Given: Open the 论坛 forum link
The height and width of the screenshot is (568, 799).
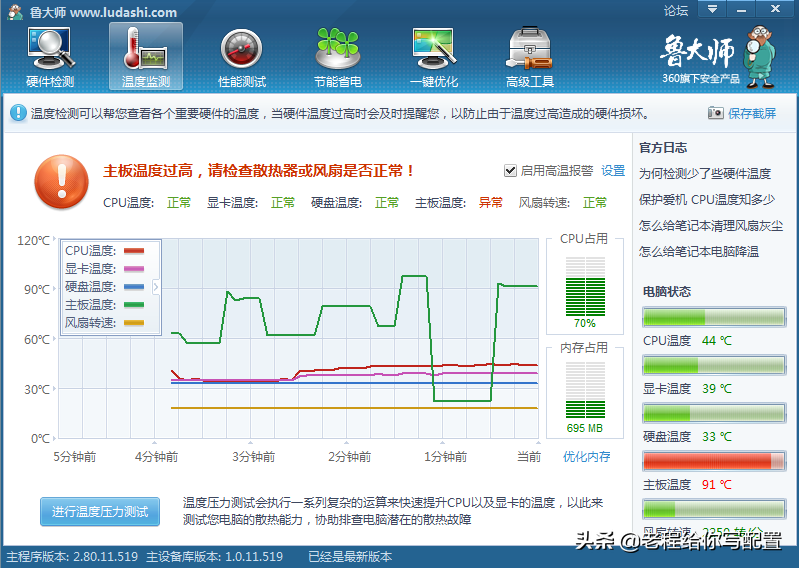Looking at the screenshot, I should (676, 10).
